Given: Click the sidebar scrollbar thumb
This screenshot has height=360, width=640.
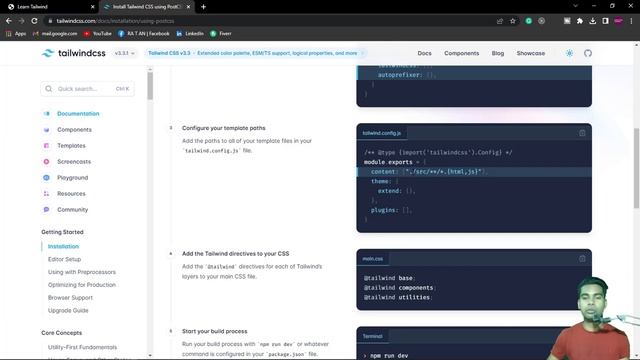Looking at the screenshot, I should click(x=150, y=86).
